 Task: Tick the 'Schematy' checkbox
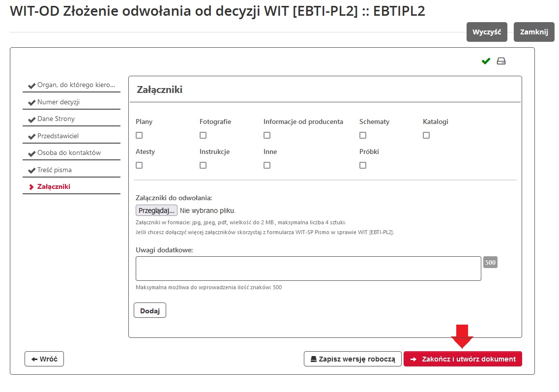tap(363, 135)
